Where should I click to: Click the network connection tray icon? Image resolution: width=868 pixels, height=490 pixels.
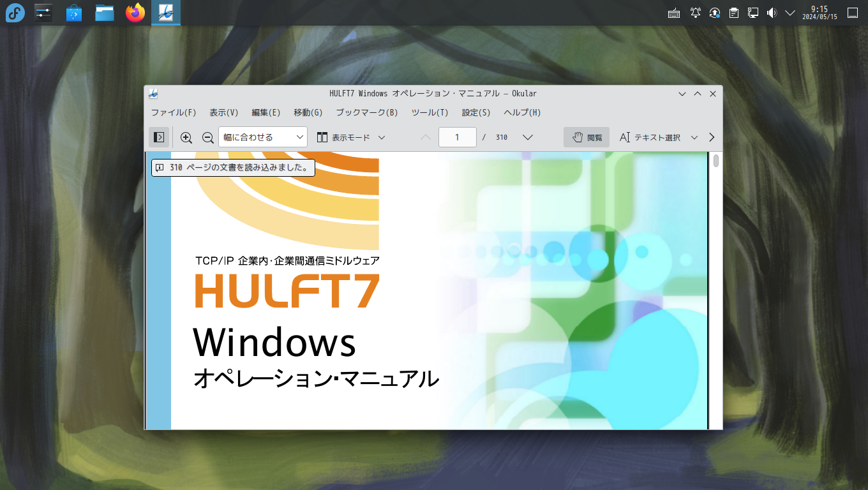tap(753, 13)
